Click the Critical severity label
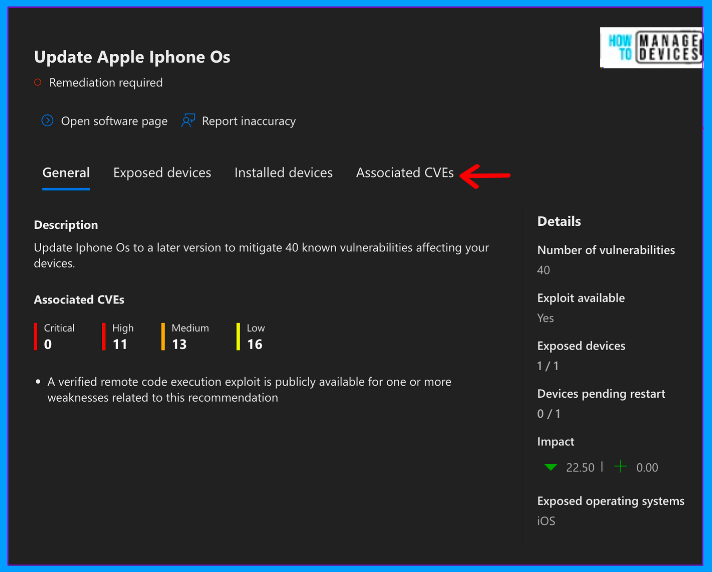712x572 pixels. click(59, 328)
